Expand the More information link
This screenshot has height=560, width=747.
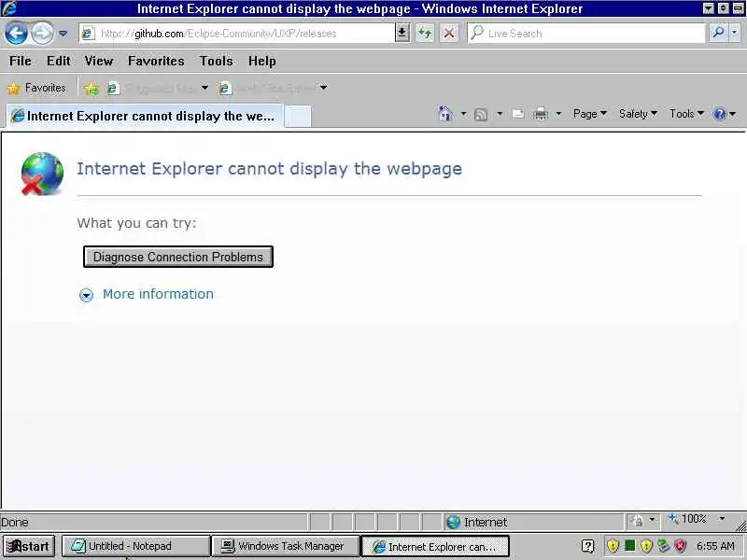click(x=158, y=294)
